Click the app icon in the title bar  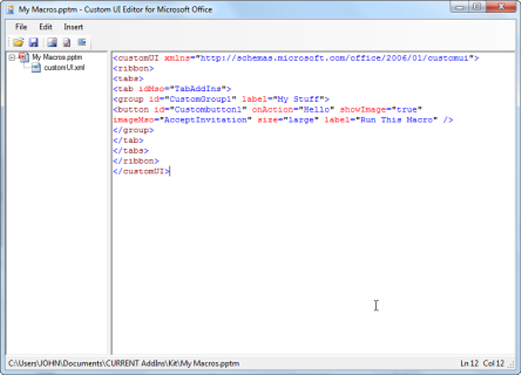pyautogui.click(x=11, y=9)
